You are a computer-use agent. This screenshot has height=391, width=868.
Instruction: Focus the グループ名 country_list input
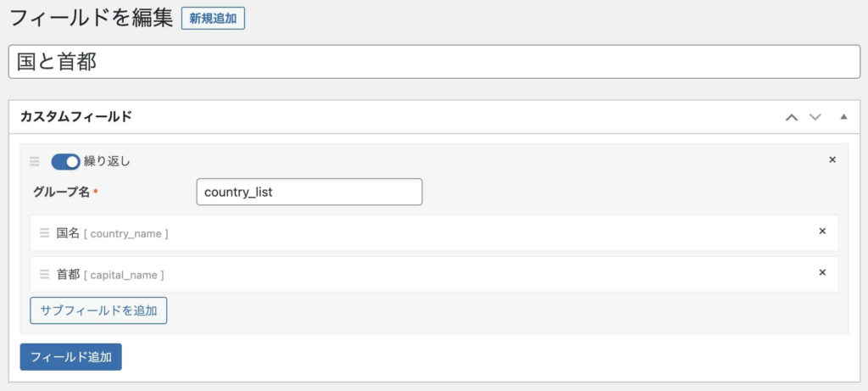pos(309,192)
